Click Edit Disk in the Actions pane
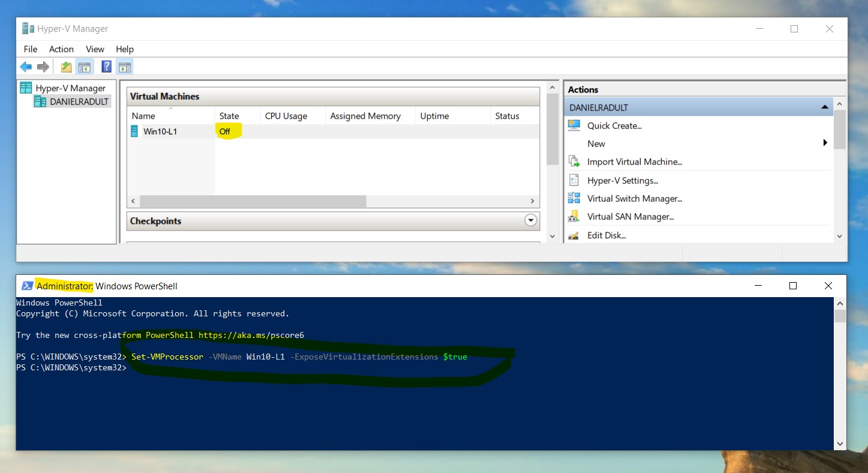This screenshot has width=868, height=473. (606, 235)
